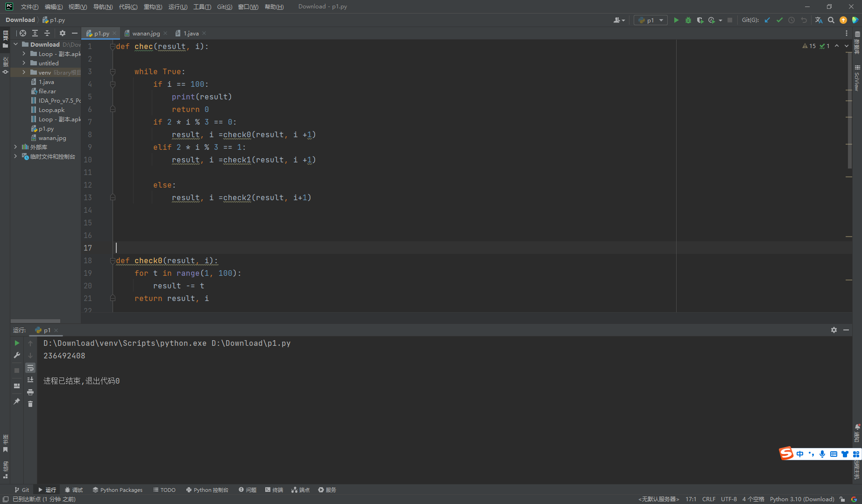Fold the chec function at line 1
This screenshot has width=862, height=504.
pos(113,46)
